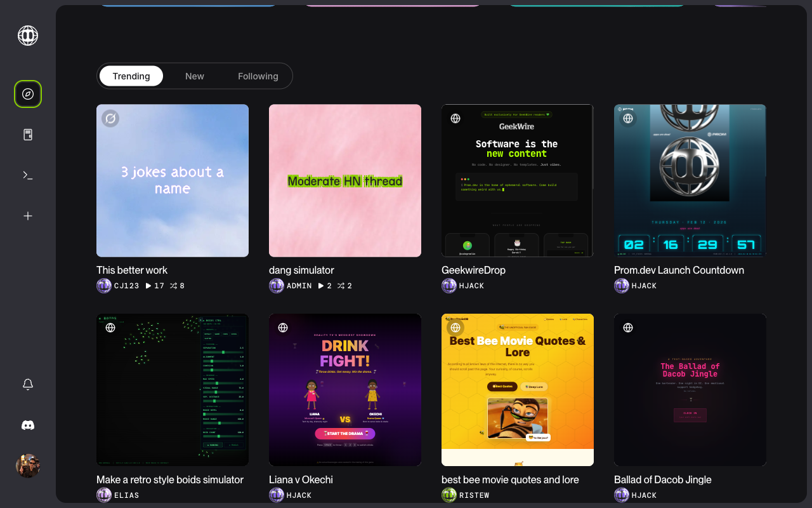Open the best bee movie quotes thumbnail
812x508 pixels.
[517, 389]
